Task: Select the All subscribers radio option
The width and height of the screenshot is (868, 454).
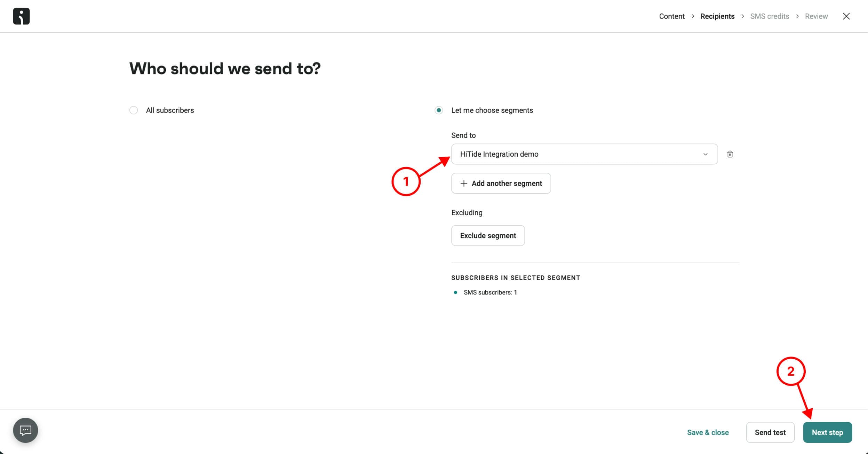Action: [x=134, y=110]
